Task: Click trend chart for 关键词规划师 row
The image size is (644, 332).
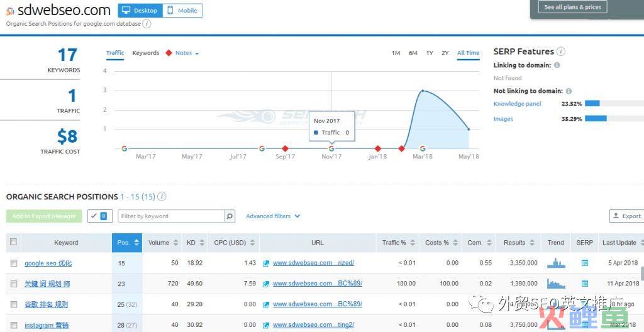Action: pyautogui.click(x=556, y=284)
